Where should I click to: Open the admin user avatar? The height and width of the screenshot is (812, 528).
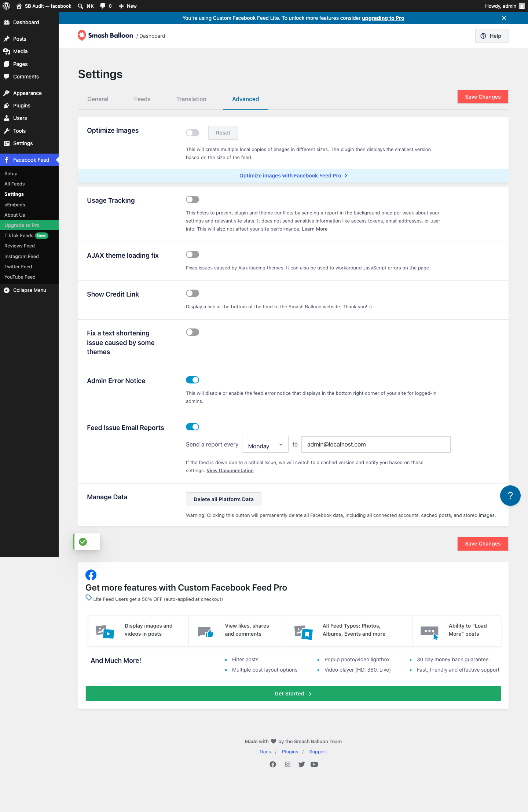(521, 6)
